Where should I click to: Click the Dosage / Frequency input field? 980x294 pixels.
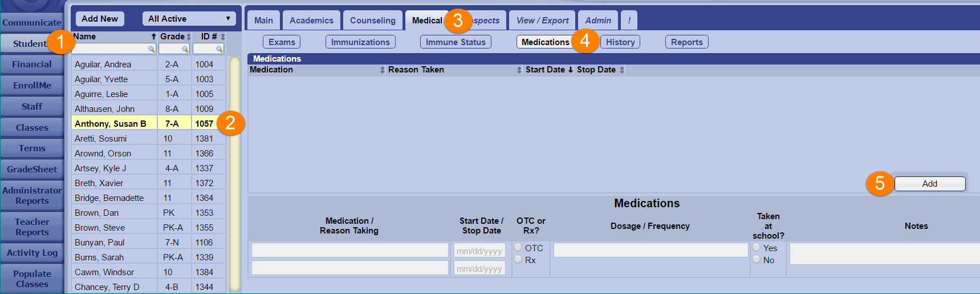(650, 250)
